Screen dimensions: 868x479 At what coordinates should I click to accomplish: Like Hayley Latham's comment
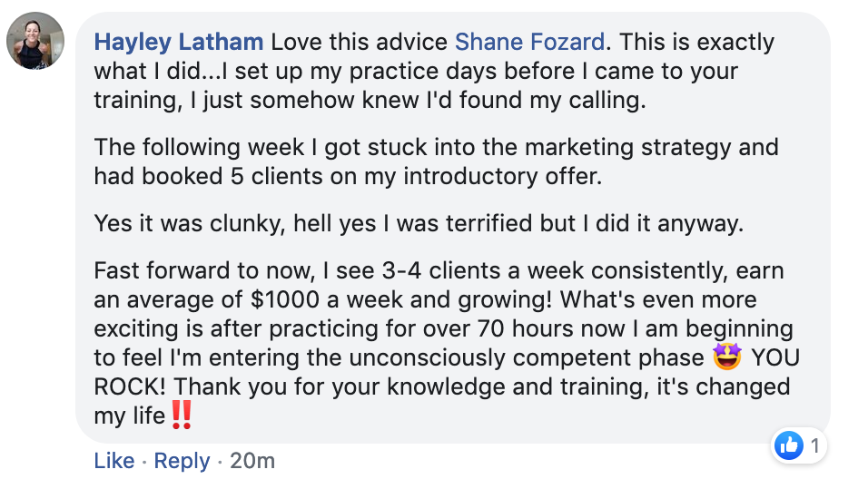114,460
